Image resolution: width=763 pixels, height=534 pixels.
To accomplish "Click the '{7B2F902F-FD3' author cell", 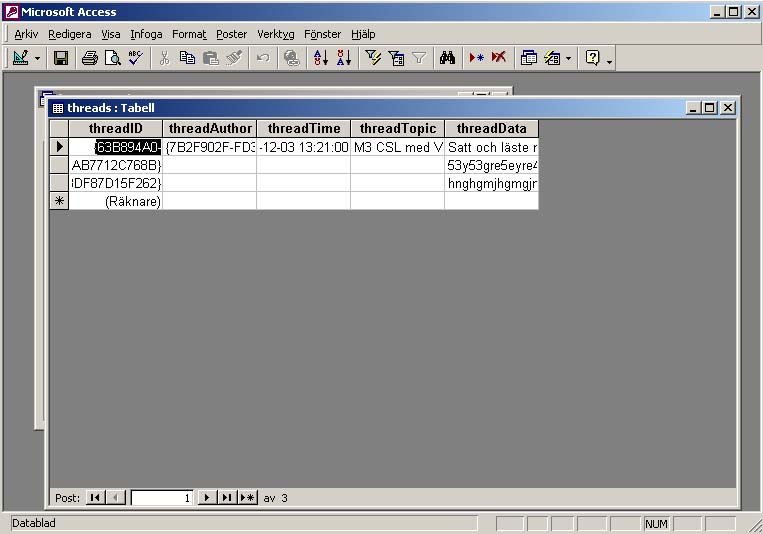I will [x=210, y=147].
